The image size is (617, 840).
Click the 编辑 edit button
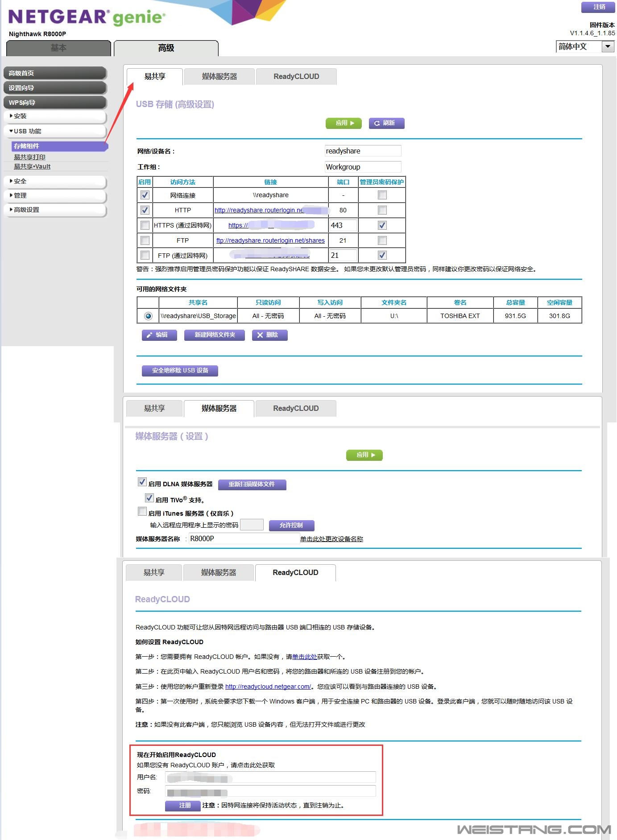159,335
